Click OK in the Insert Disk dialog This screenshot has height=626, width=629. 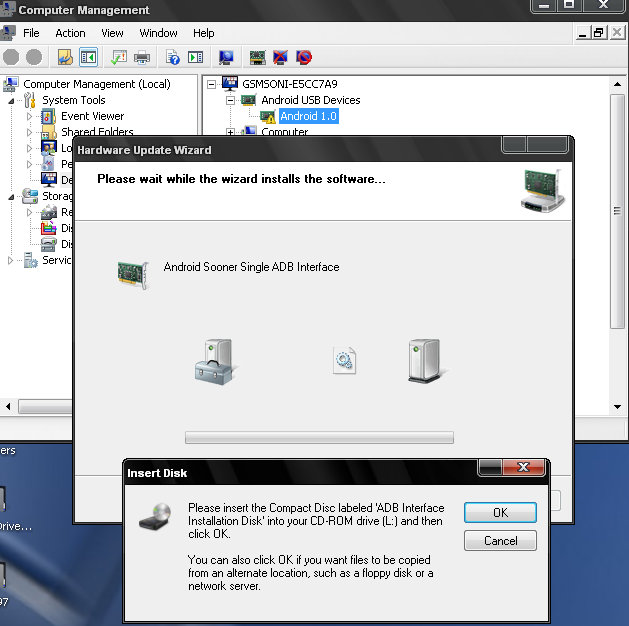[x=500, y=512]
